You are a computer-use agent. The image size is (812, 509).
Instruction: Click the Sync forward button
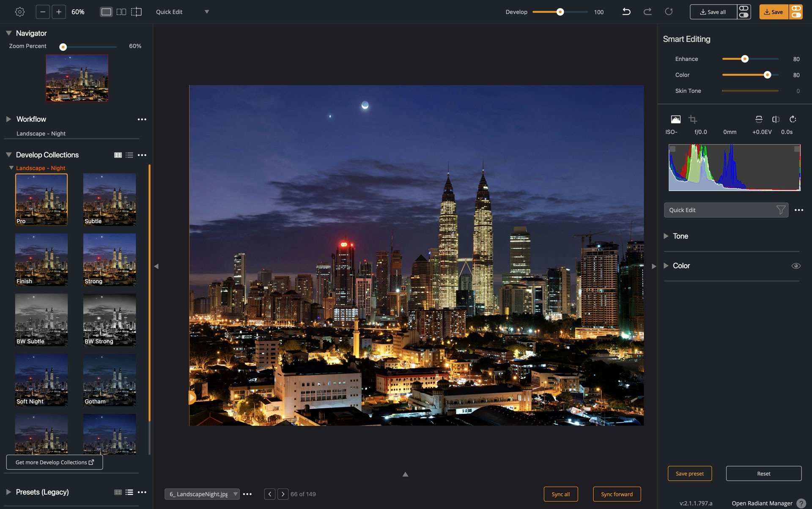pyautogui.click(x=617, y=494)
